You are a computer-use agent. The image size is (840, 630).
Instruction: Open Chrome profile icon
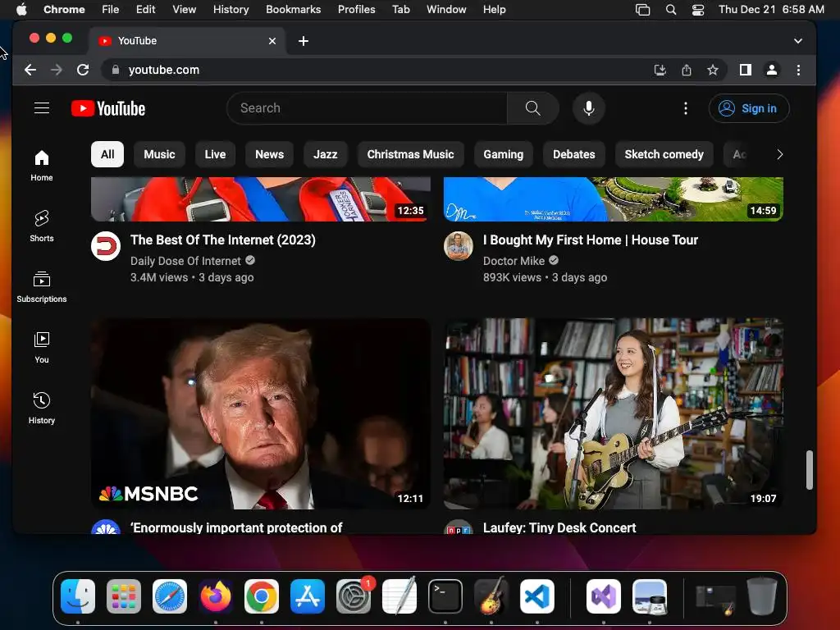point(771,70)
